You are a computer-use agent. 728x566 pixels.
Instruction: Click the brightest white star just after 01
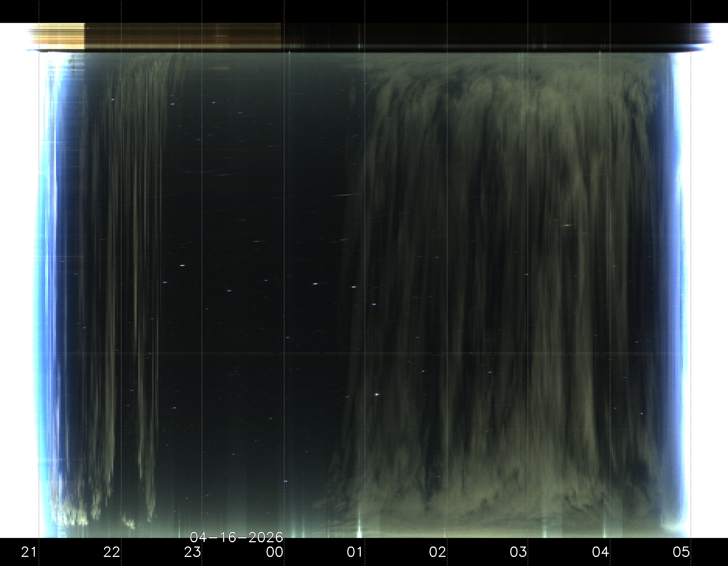[377, 394]
